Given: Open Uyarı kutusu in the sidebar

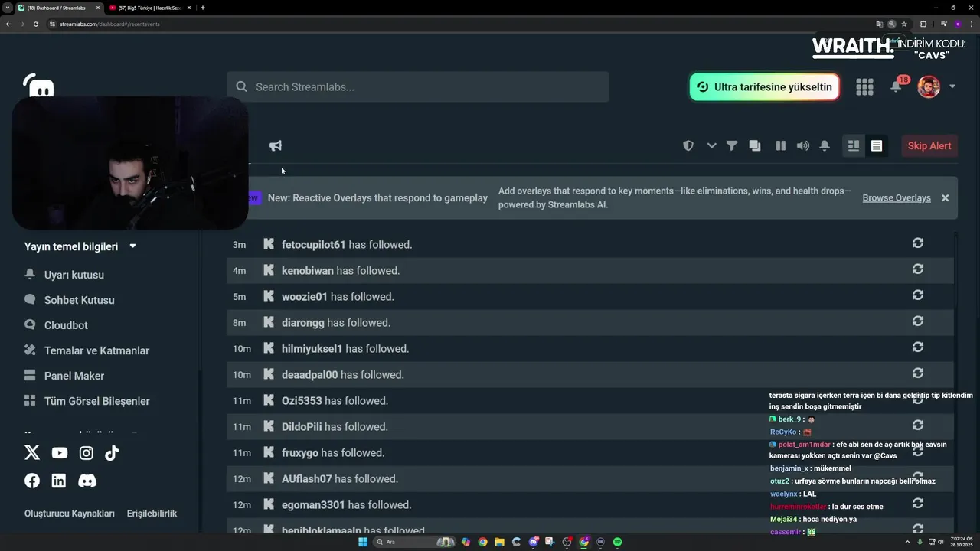Looking at the screenshot, I should click(64, 275).
